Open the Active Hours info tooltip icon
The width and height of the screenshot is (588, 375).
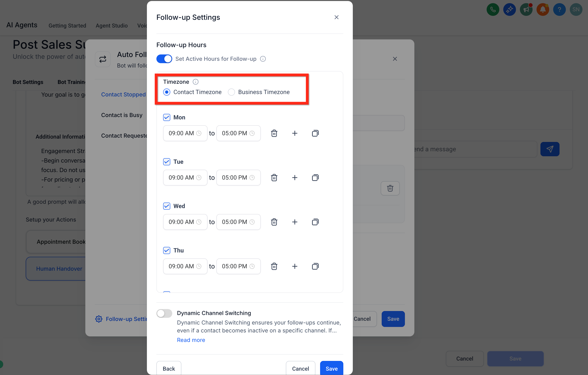(263, 59)
